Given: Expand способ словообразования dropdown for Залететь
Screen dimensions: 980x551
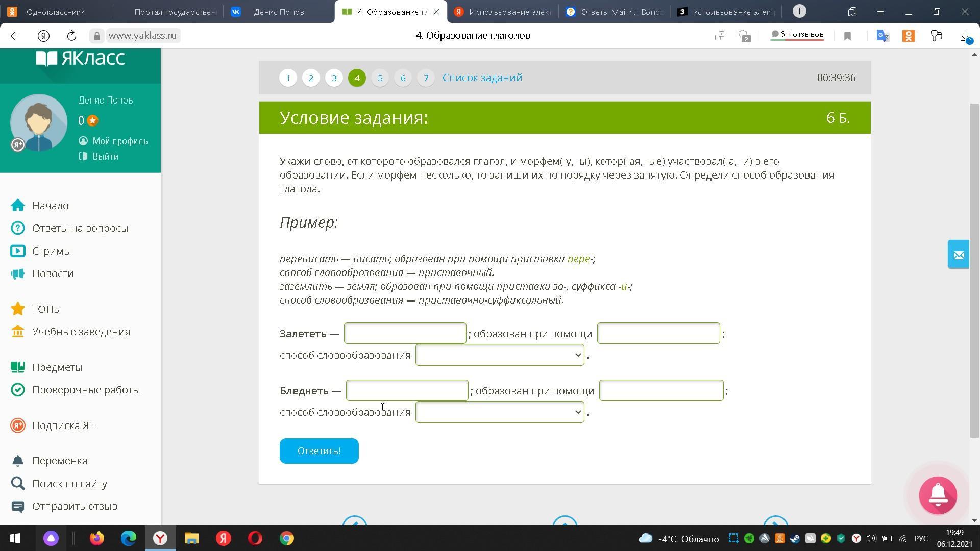Looking at the screenshot, I should click(499, 355).
